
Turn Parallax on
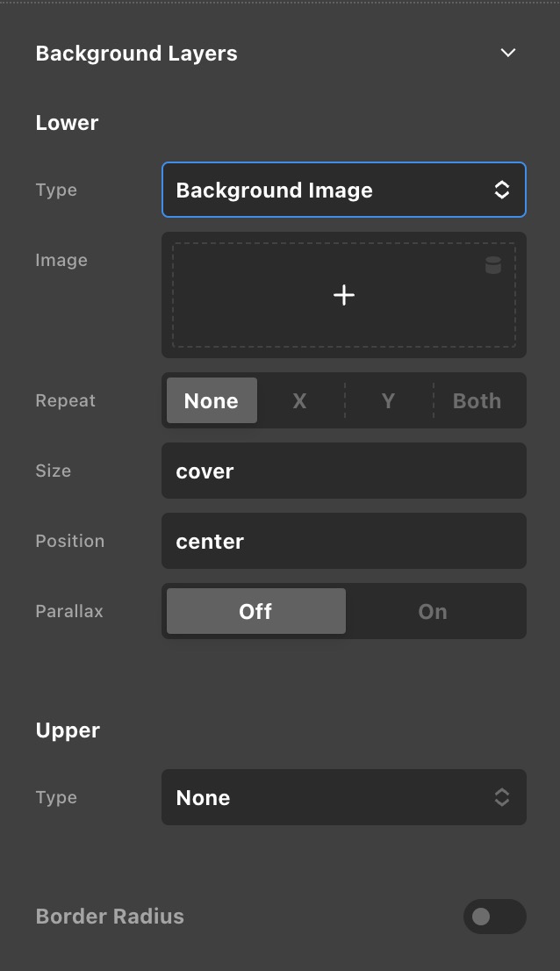[433, 611]
